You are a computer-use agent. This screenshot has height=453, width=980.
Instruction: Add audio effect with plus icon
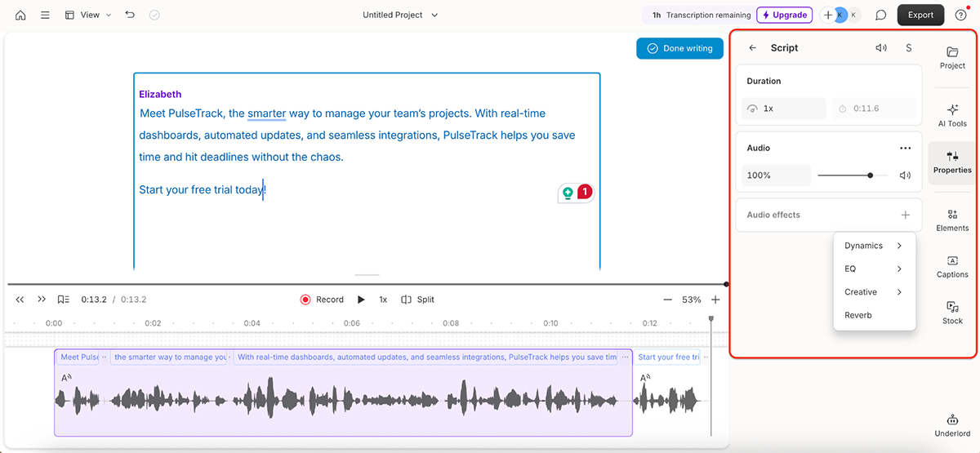pyautogui.click(x=905, y=215)
